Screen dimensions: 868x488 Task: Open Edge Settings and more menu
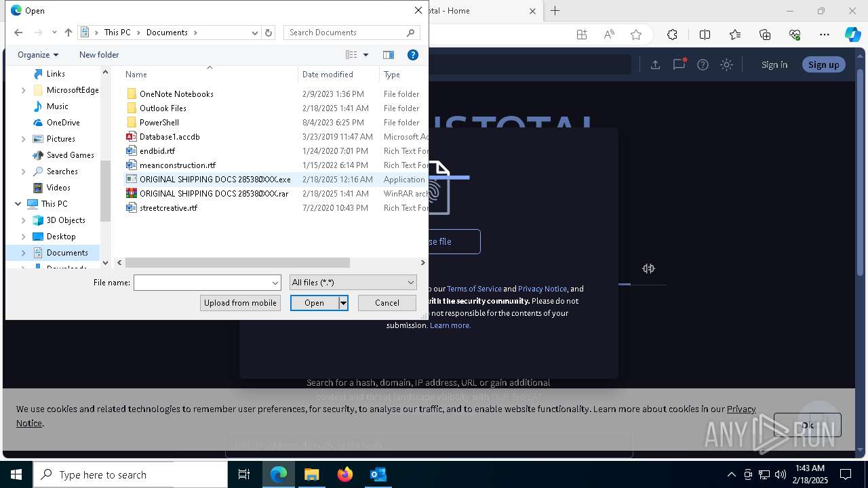tap(825, 35)
